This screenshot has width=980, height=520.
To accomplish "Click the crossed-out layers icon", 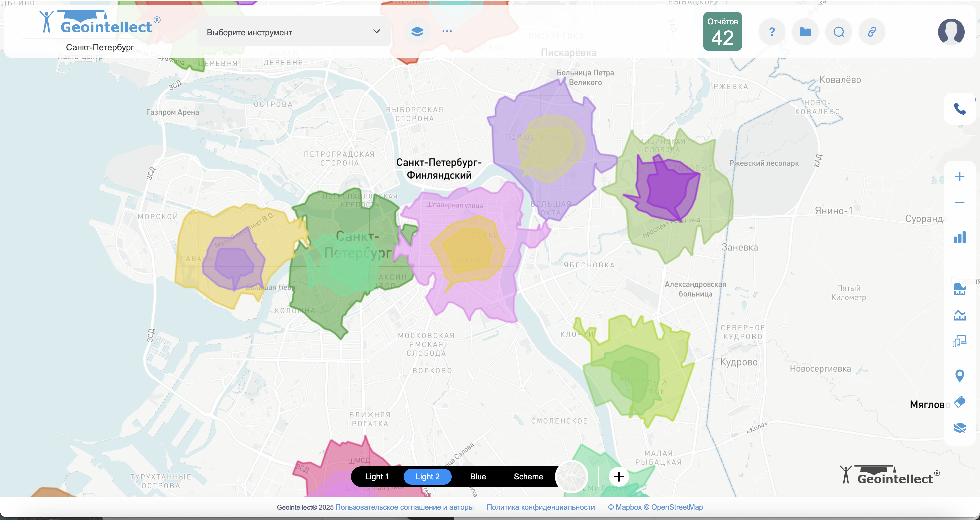I will pyautogui.click(x=959, y=428).
